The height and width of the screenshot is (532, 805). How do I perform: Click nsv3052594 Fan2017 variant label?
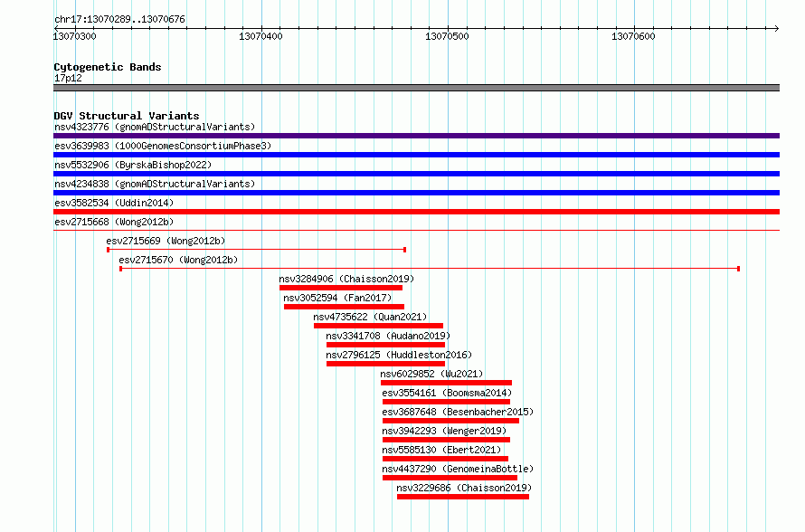click(x=337, y=298)
